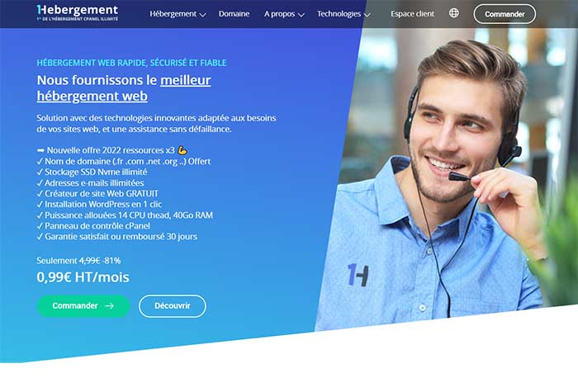Image resolution: width=578 pixels, height=392 pixels.
Task: Open the Espace client menu item
Action: (413, 14)
